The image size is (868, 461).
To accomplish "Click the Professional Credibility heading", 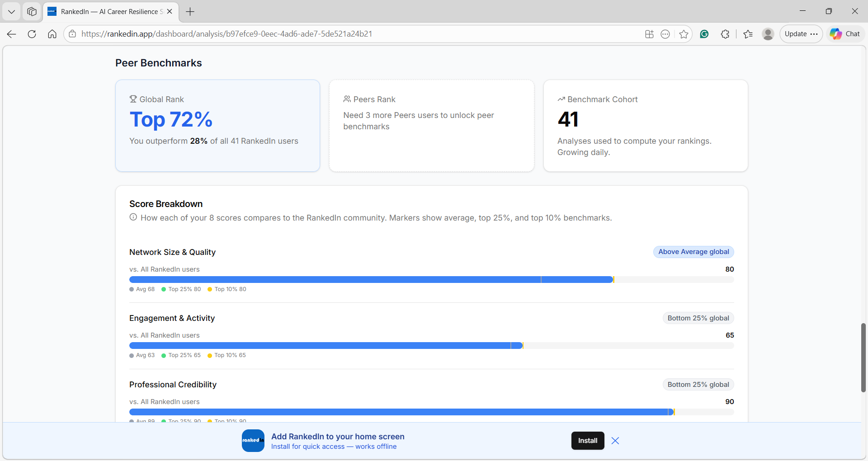I will [x=173, y=385].
